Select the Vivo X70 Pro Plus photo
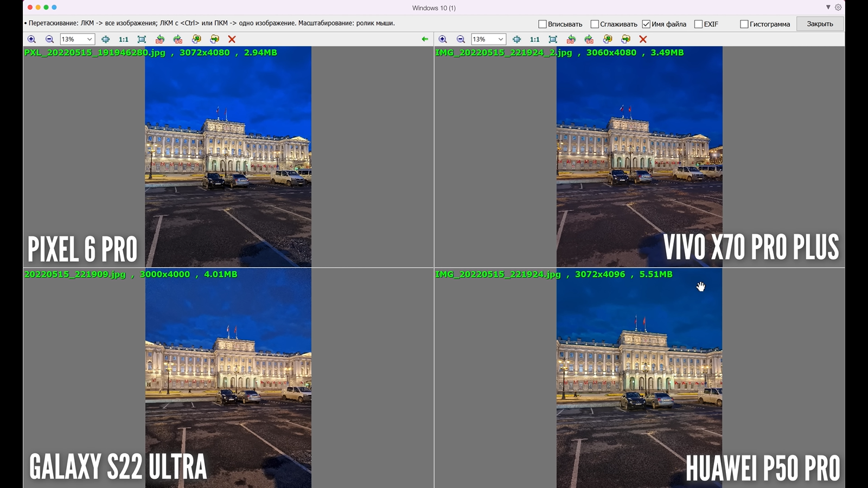 click(639, 157)
